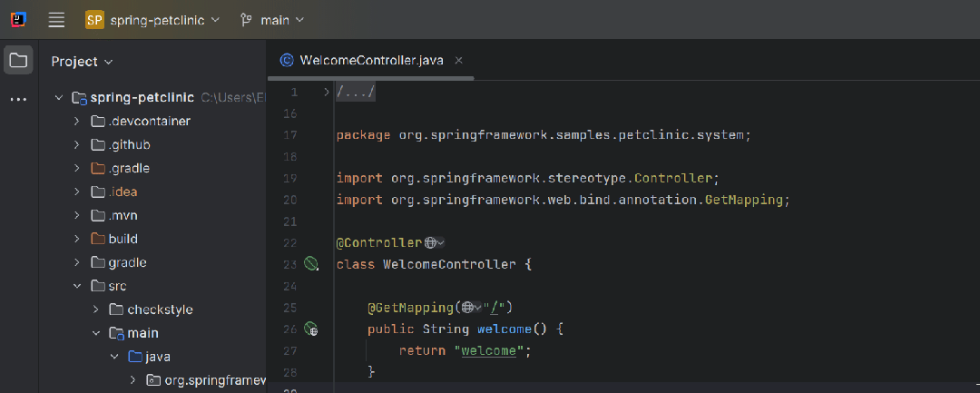Viewport: 980px width, 393px height.
Task: Click the WelcomeController class name
Action: pyautogui.click(x=449, y=264)
